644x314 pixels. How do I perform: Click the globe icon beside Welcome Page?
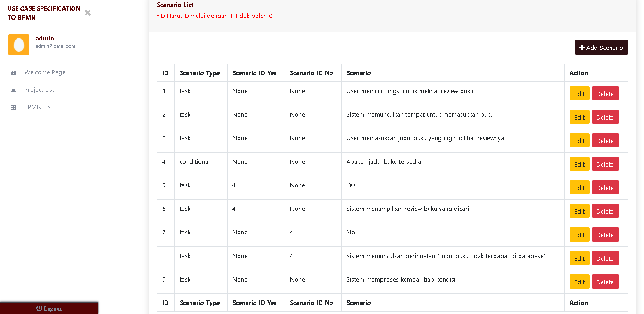pos(15,72)
